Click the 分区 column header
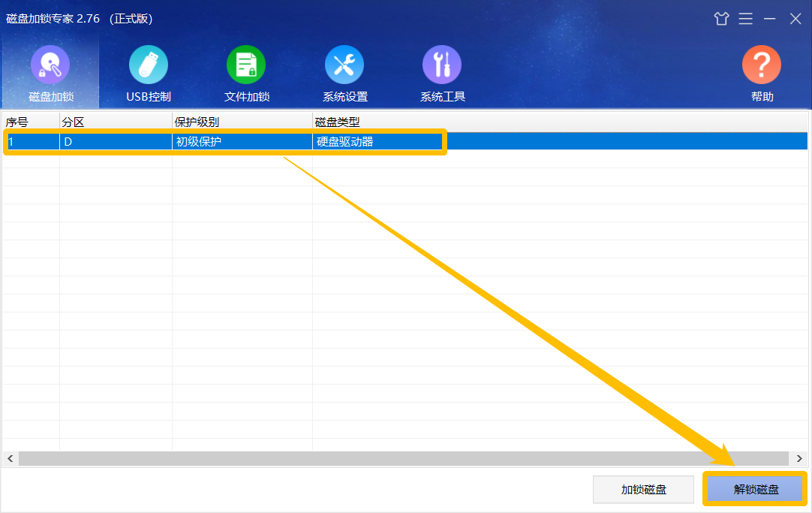812x513 pixels. (x=116, y=122)
